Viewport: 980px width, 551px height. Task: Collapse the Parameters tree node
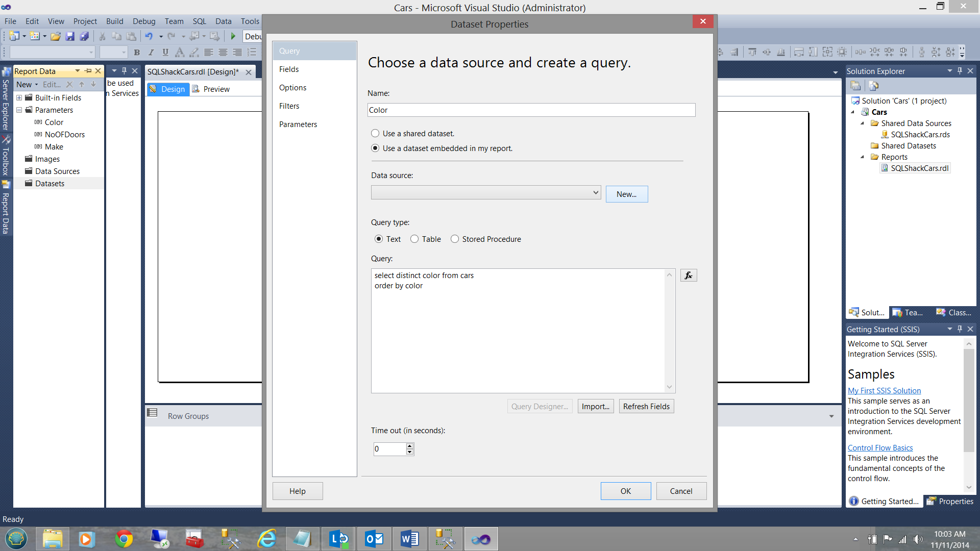tap(19, 110)
